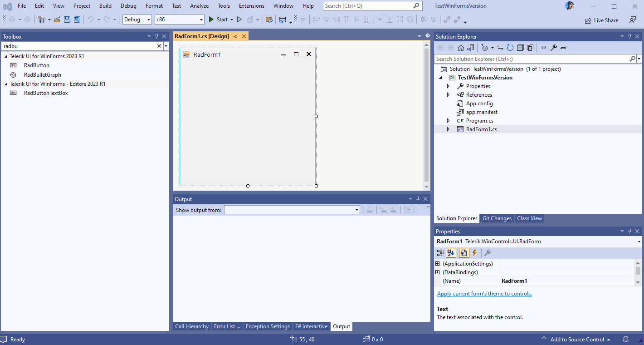
Task: Click the Solution Explorer Home icon
Action: (461, 48)
